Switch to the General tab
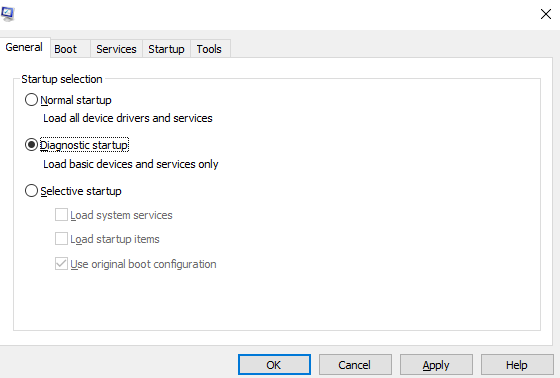 (24, 47)
